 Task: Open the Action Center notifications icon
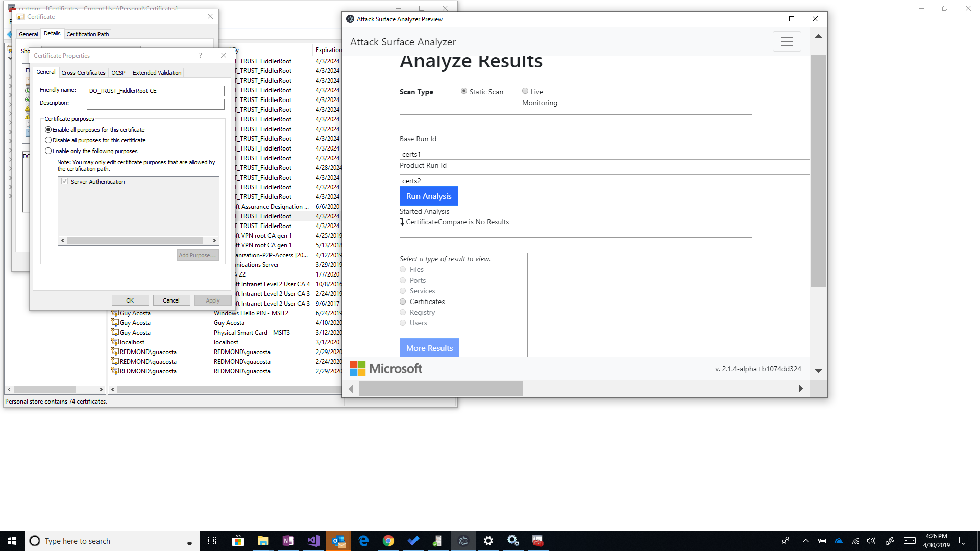(963, 541)
